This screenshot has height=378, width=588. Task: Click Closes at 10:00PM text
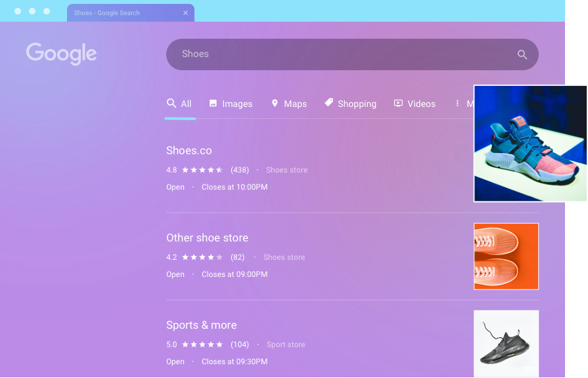click(x=235, y=187)
